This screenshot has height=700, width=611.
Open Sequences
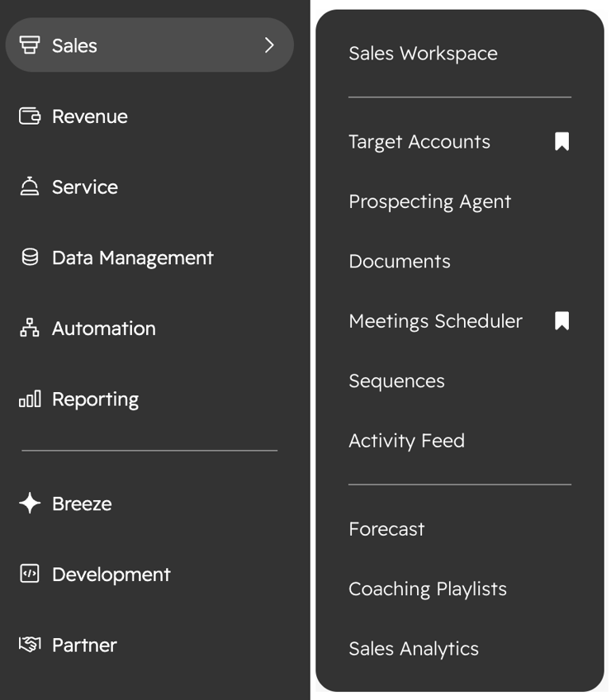396,381
